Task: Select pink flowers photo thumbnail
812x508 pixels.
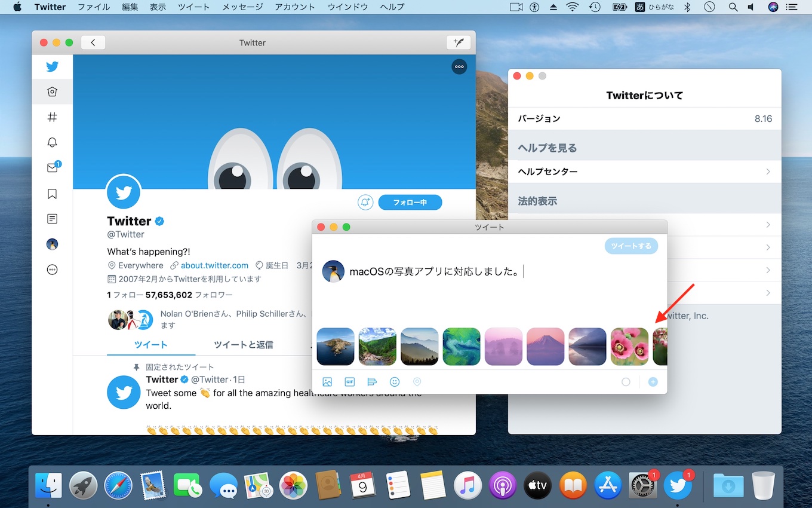Action: (x=629, y=347)
